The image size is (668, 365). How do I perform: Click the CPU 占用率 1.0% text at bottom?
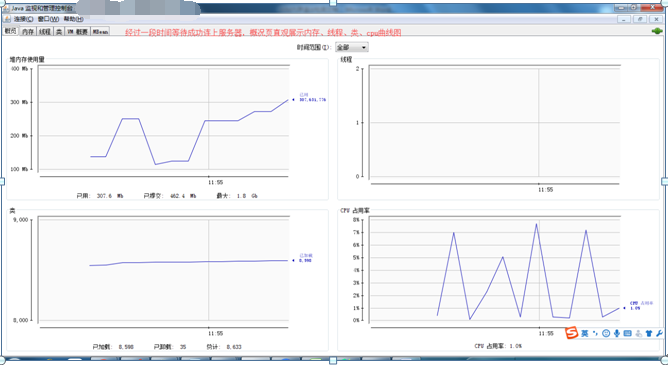coord(498,346)
